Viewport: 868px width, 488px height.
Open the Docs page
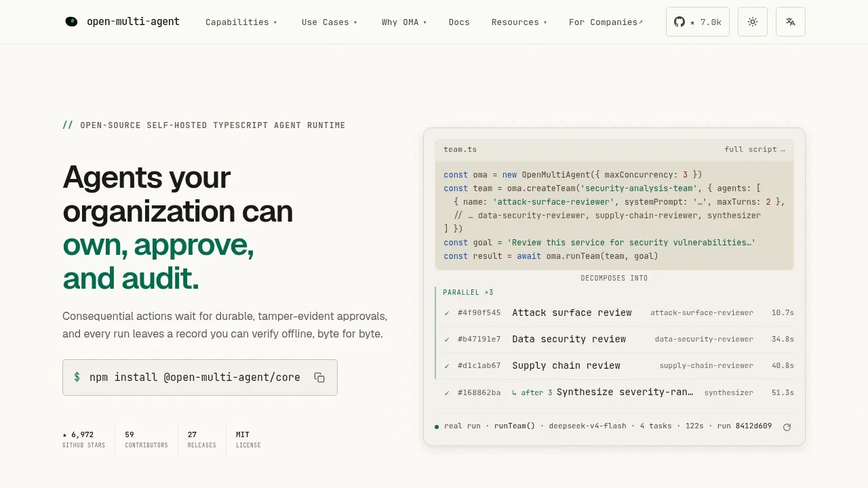[459, 22]
